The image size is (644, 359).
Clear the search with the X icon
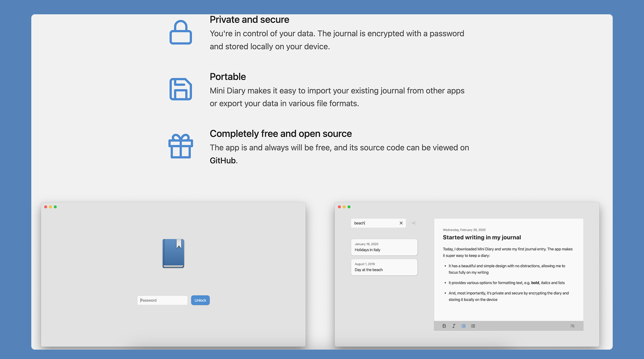401,223
